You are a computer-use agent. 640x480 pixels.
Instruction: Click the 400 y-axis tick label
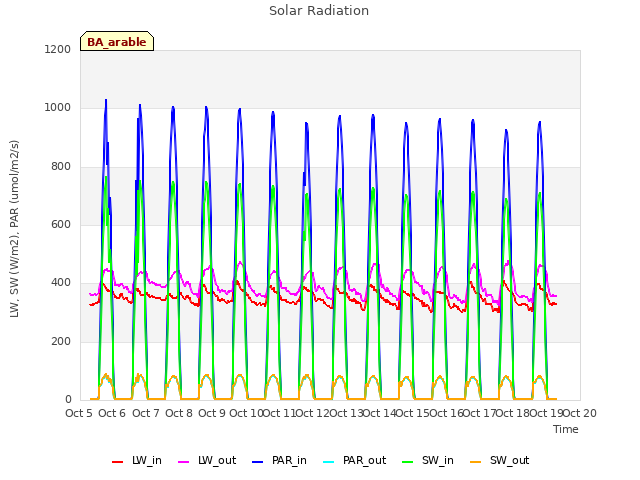pos(61,282)
